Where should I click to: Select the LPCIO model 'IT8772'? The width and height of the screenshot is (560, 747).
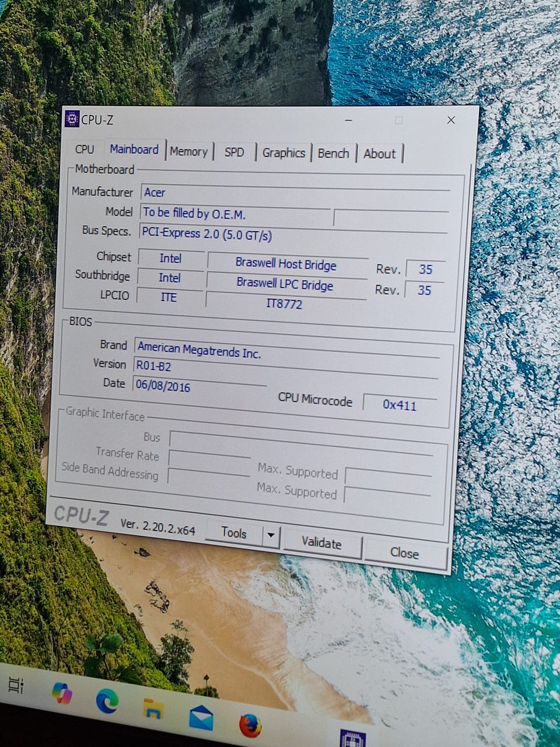[285, 303]
